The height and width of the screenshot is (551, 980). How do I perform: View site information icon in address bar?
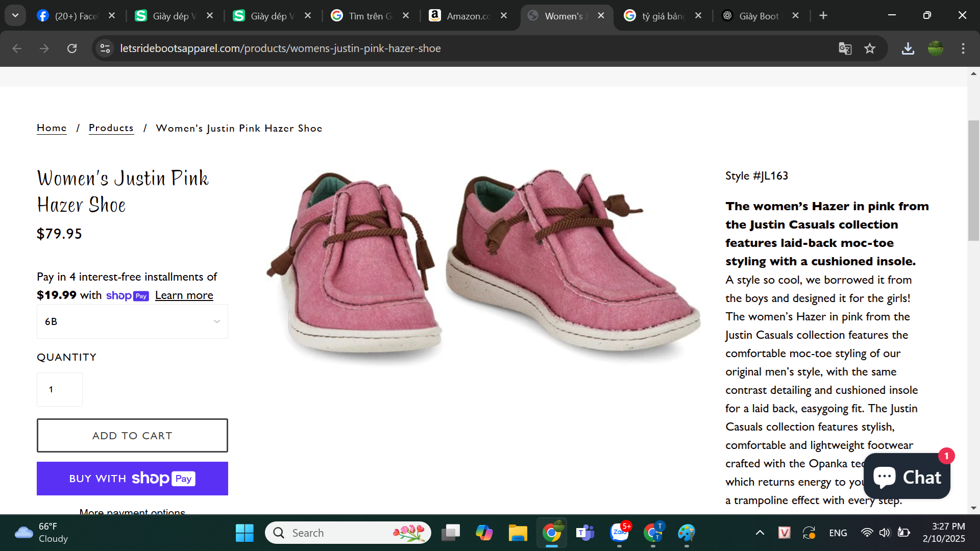point(105,48)
